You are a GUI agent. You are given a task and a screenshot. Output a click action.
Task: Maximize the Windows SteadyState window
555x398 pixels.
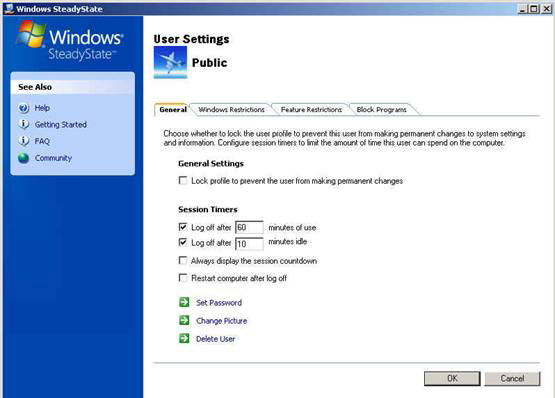pos(534,9)
